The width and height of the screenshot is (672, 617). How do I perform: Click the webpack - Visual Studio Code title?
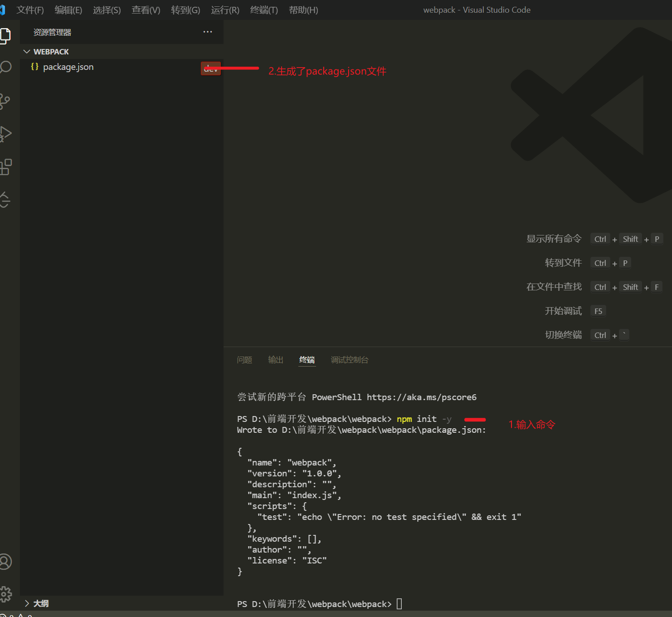click(477, 10)
